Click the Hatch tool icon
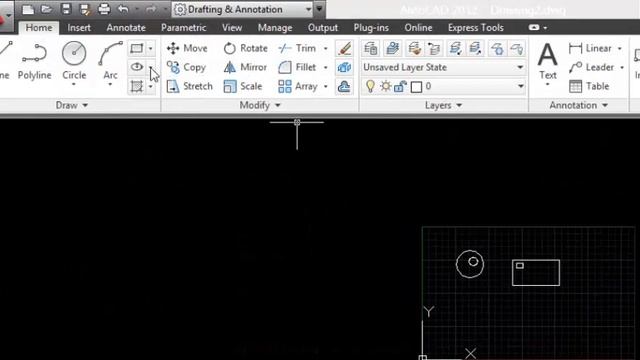The image size is (640, 360). click(136, 86)
